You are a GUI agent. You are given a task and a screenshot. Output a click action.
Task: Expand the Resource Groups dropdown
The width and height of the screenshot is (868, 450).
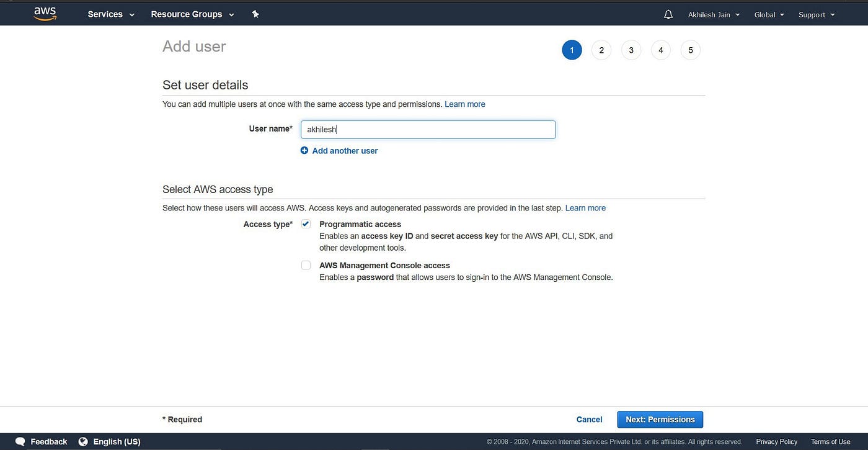click(193, 14)
